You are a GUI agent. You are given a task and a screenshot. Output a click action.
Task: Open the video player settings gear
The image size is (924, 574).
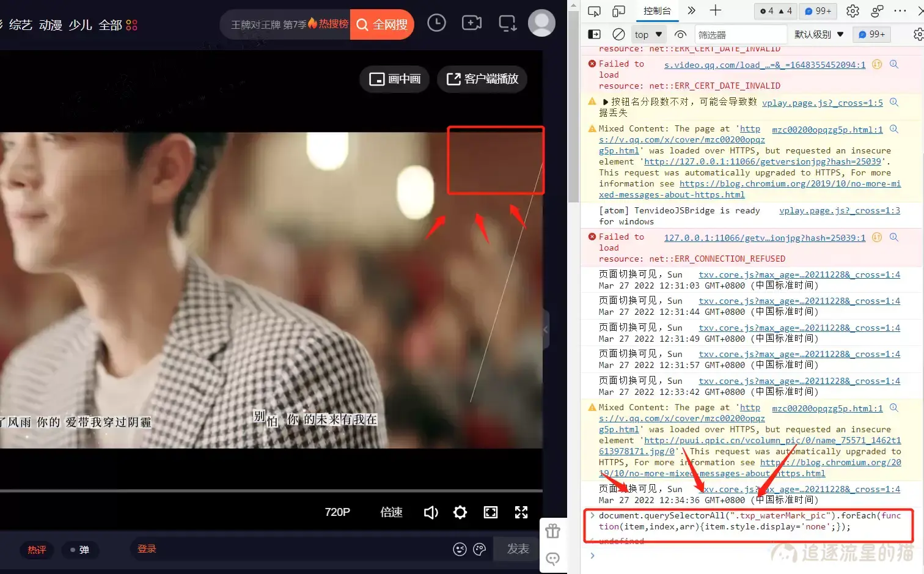[460, 512]
